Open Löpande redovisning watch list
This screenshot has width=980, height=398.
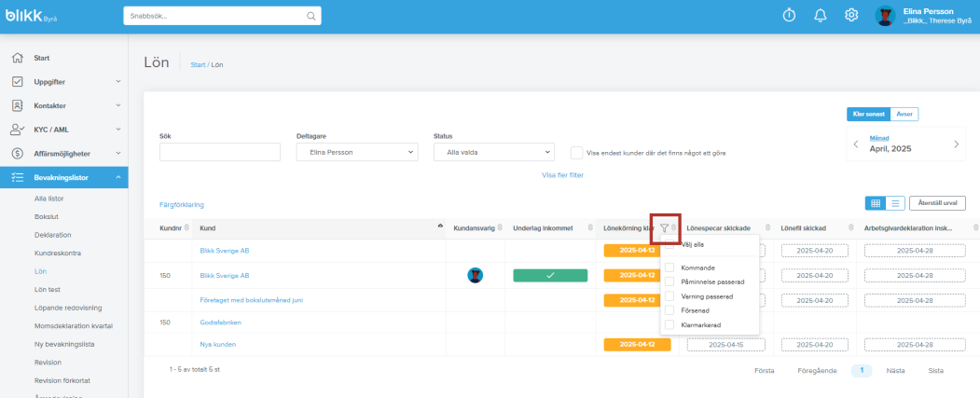[x=68, y=308]
